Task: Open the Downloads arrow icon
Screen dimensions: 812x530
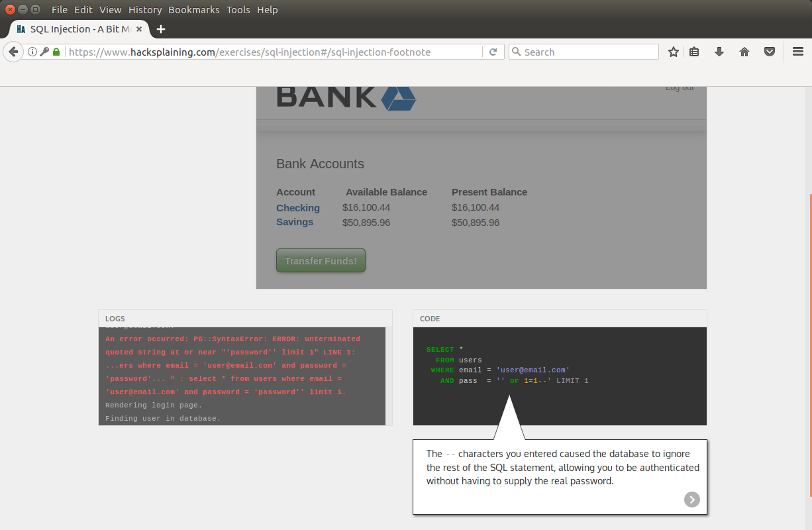Action: [719, 52]
